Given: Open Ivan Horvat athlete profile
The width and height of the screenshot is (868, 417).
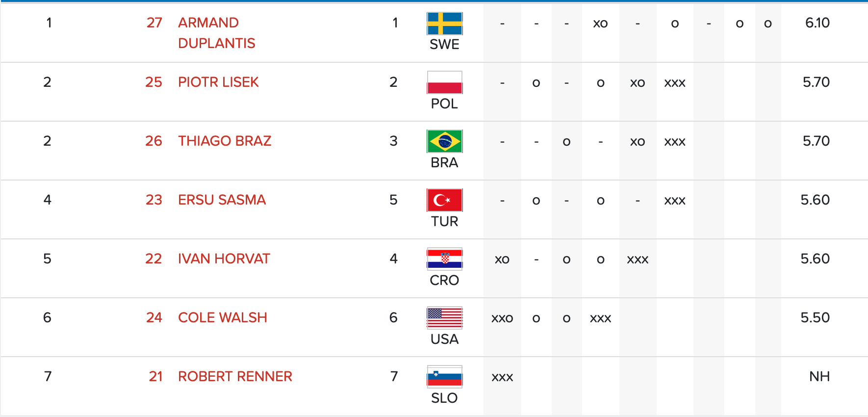Looking at the screenshot, I should click(x=224, y=259).
